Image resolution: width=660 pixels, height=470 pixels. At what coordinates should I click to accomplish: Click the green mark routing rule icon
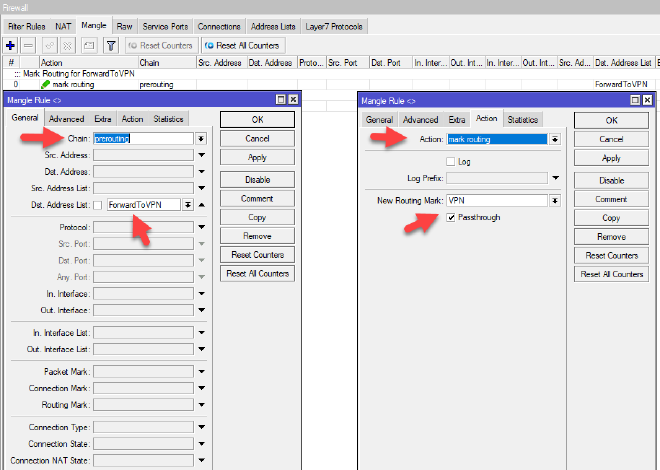pyautogui.click(x=45, y=84)
